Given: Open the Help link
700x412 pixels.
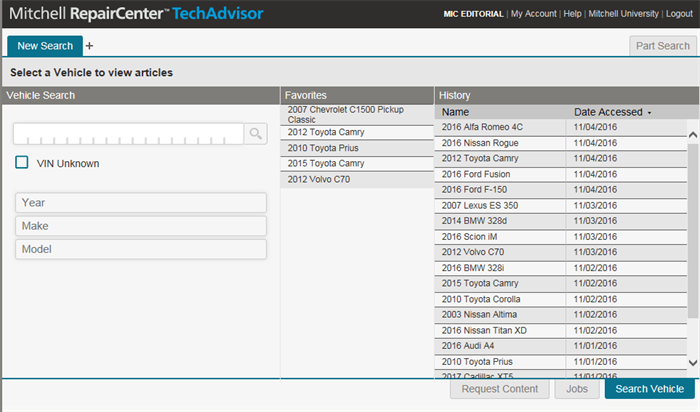Looking at the screenshot, I should [572, 14].
